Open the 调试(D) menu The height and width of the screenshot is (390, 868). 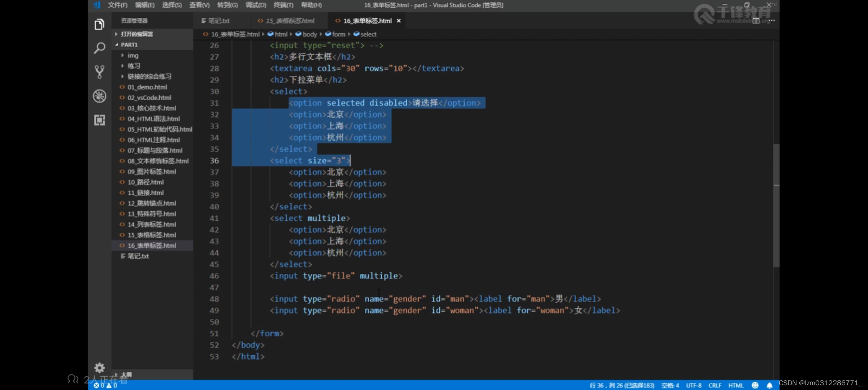[x=256, y=5]
